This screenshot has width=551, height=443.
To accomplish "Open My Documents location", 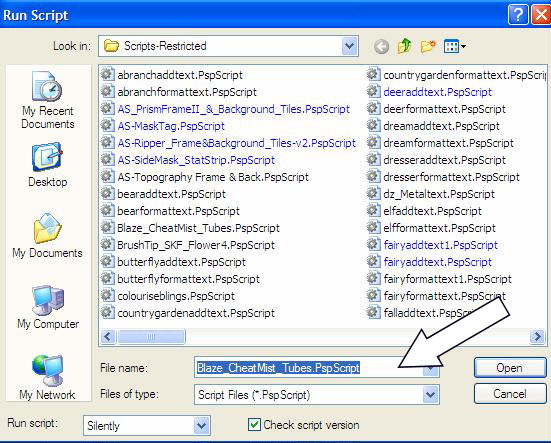I will [x=48, y=235].
